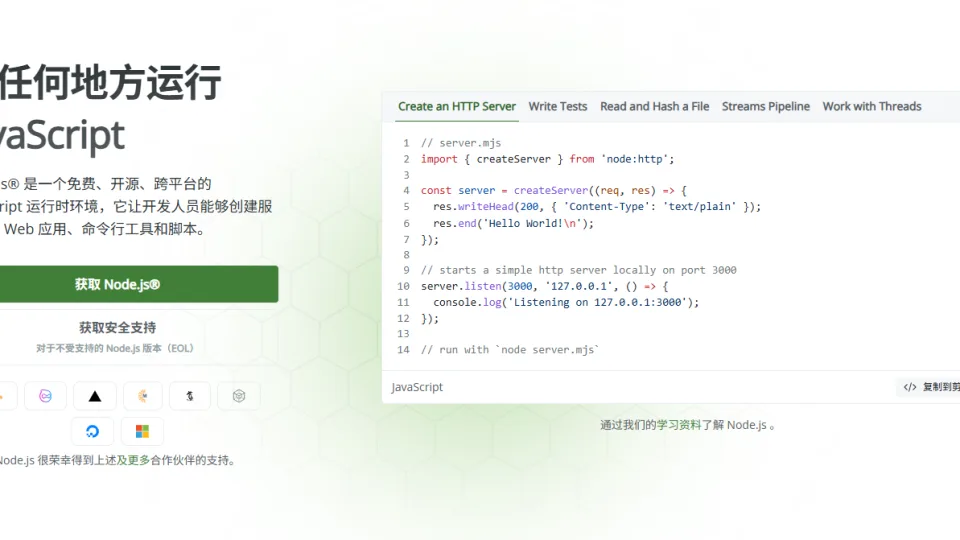Click the // server.mjs comment line
Screen dimensions: 960x540
click(x=460, y=143)
